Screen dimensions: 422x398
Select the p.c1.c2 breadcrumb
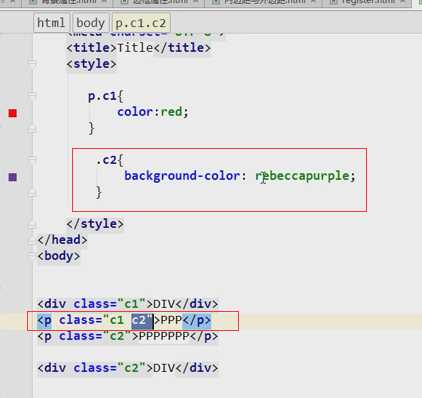click(x=140, y=23)
